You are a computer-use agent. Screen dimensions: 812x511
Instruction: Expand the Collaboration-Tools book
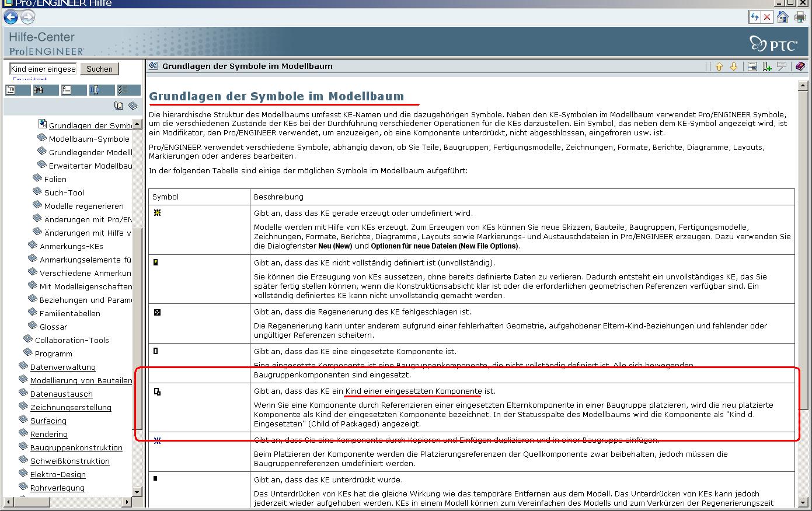point(72,340)
